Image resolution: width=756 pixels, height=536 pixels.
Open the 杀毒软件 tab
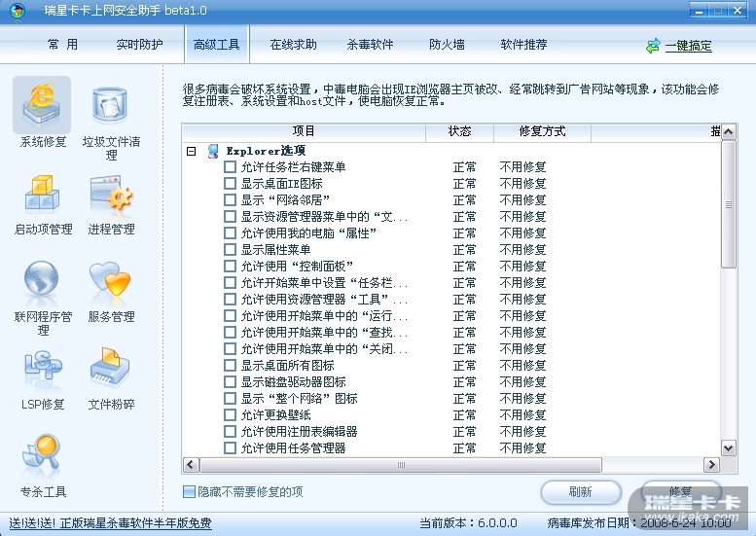pyautogui.click(x=370, y=45)
